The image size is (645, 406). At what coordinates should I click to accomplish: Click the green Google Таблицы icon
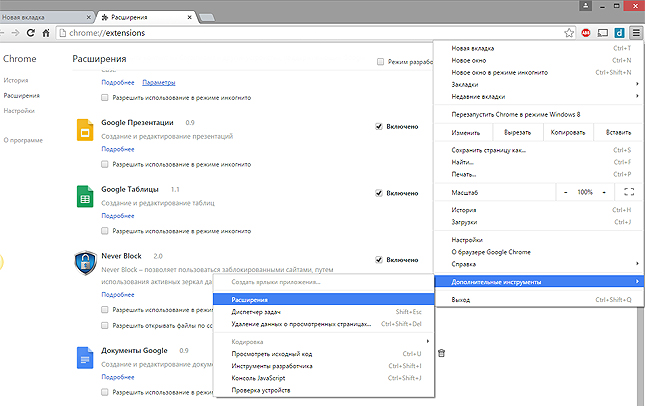coord(85,196)
